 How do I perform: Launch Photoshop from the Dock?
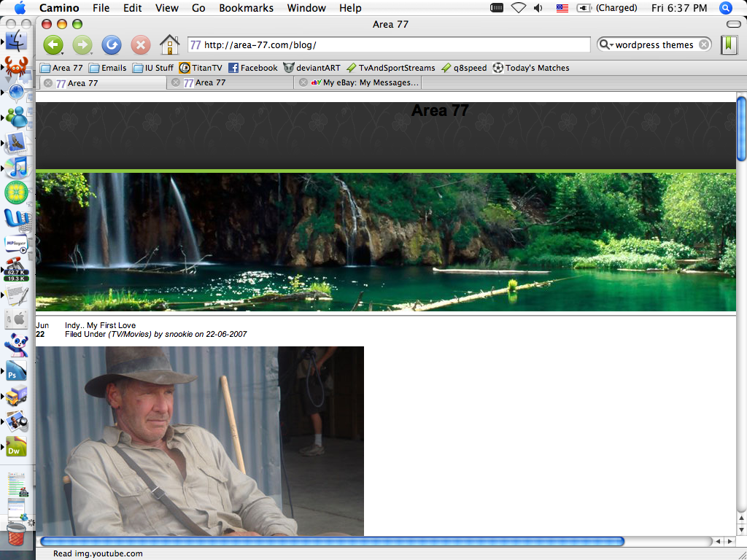pos(17,371)
